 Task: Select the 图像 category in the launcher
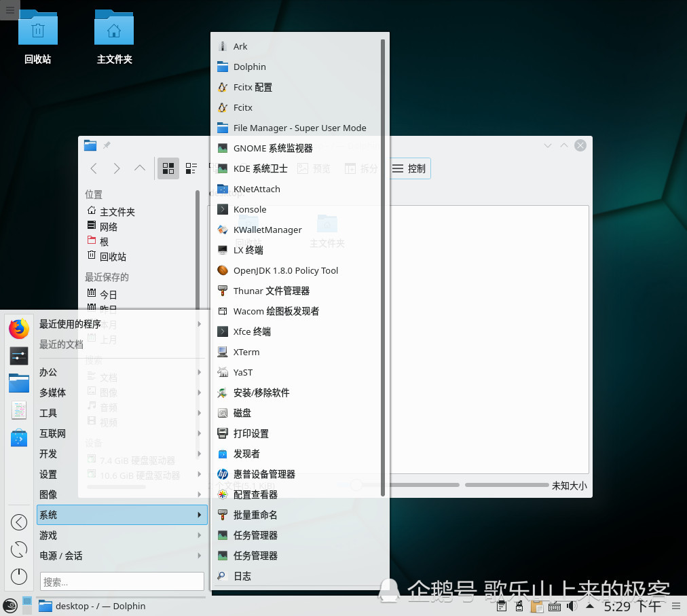tap(121, 494)
